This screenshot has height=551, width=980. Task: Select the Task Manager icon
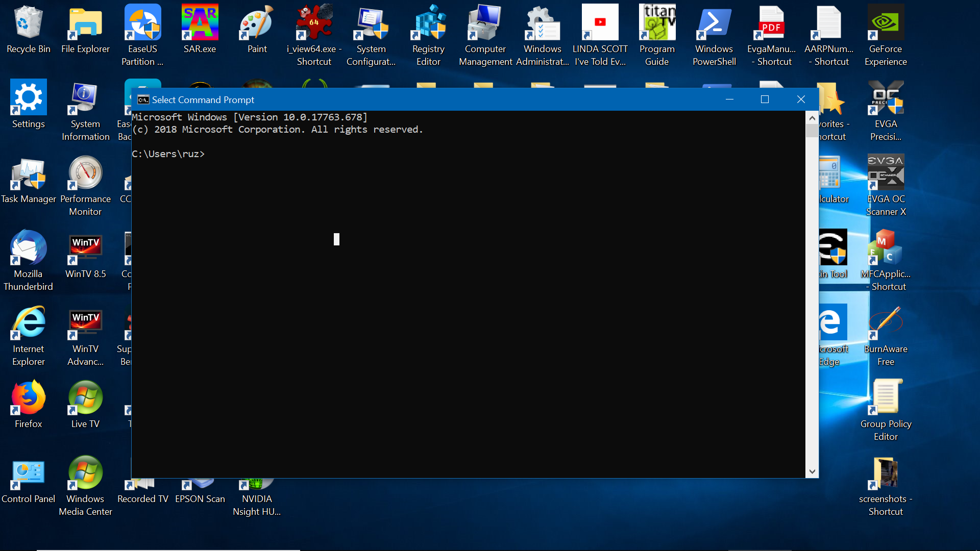[x=28, y=173]
